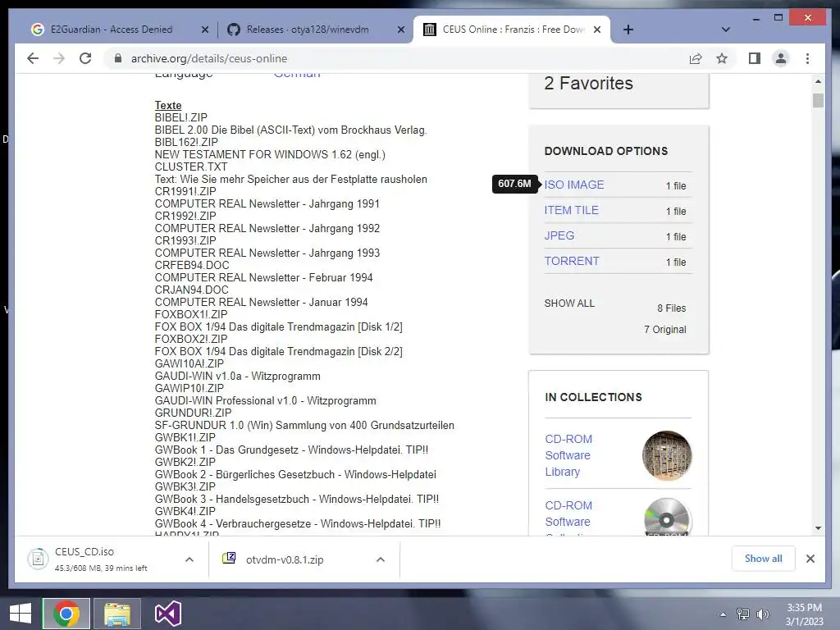Open the Windows Start menu
This screenshot has height=630, width=840.
(21, 614)
